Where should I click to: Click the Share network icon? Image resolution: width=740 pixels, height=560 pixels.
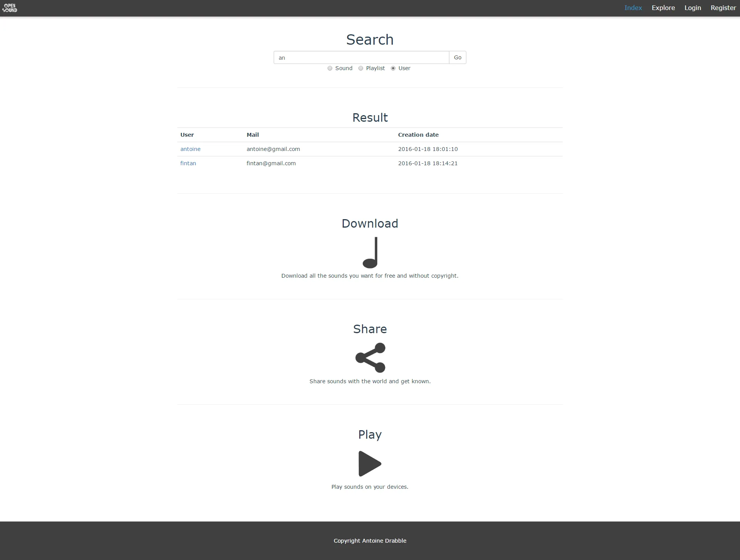click(370, 358)
